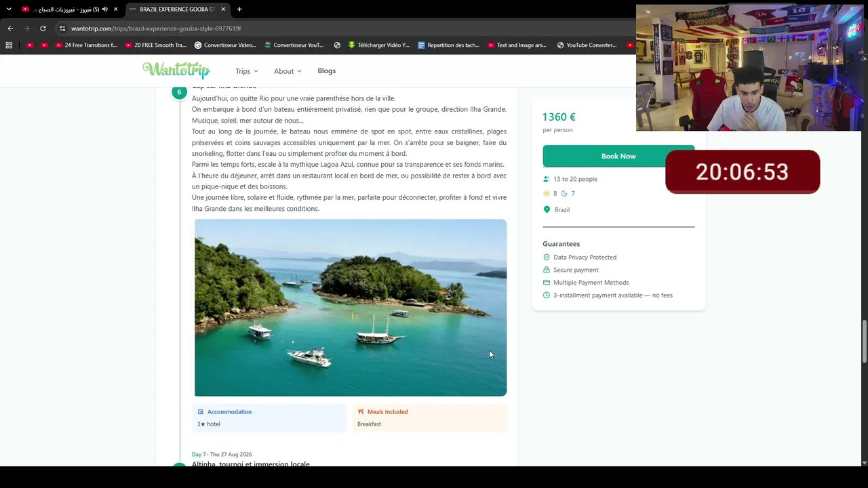Click the moon nights icon
868x488 pixels.
coord(564,194)
